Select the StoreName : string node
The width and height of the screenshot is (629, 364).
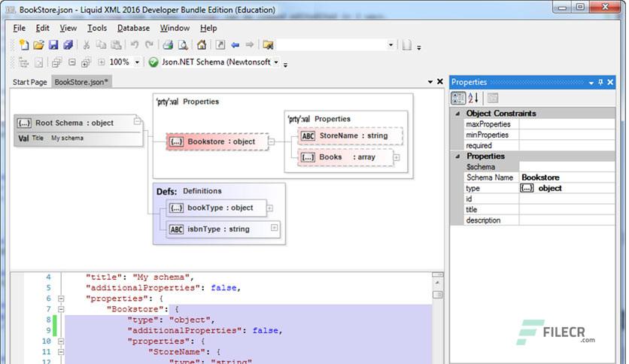point(350,136)
